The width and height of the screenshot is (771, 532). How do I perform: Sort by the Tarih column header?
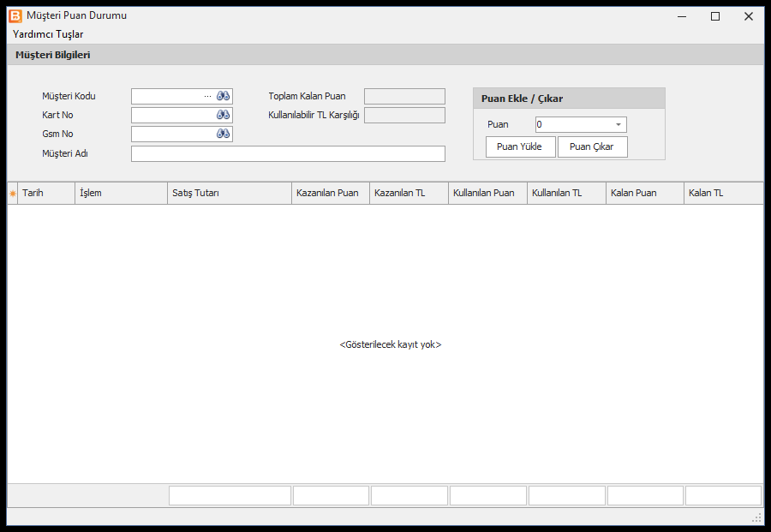coord(46,194)
